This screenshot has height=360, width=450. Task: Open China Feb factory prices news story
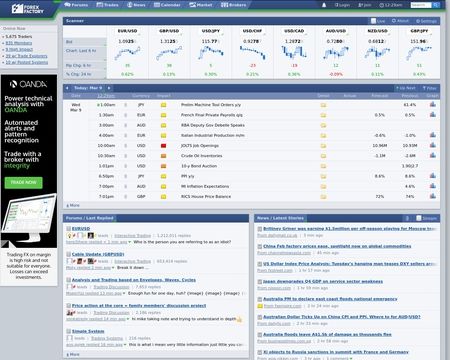pos(337,246)
